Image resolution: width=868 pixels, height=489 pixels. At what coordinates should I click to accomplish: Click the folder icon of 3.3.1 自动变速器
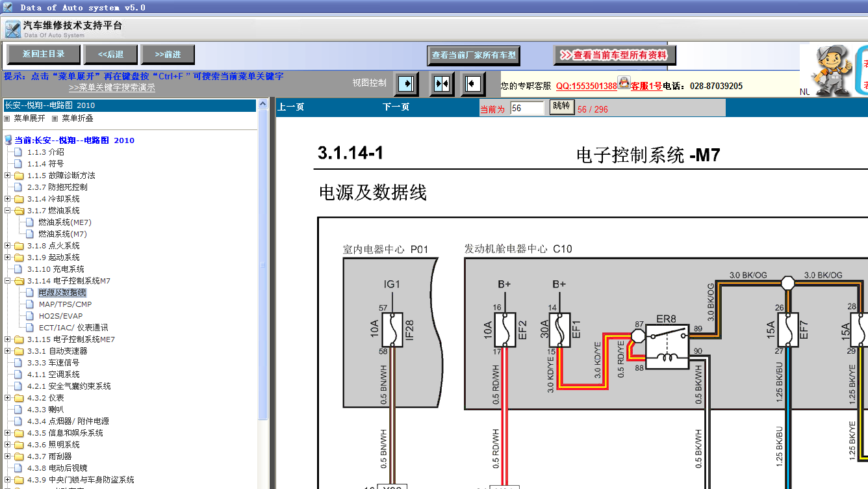point(19,350)
